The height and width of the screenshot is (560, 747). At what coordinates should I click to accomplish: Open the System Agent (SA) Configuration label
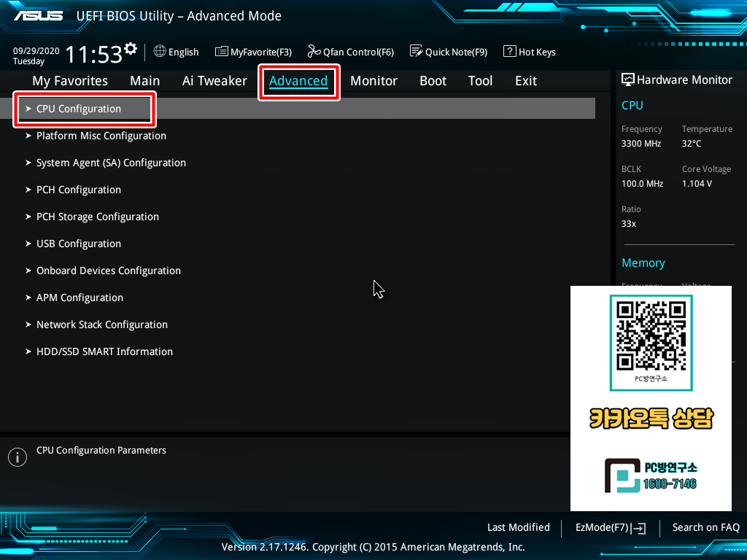[111, 163]
